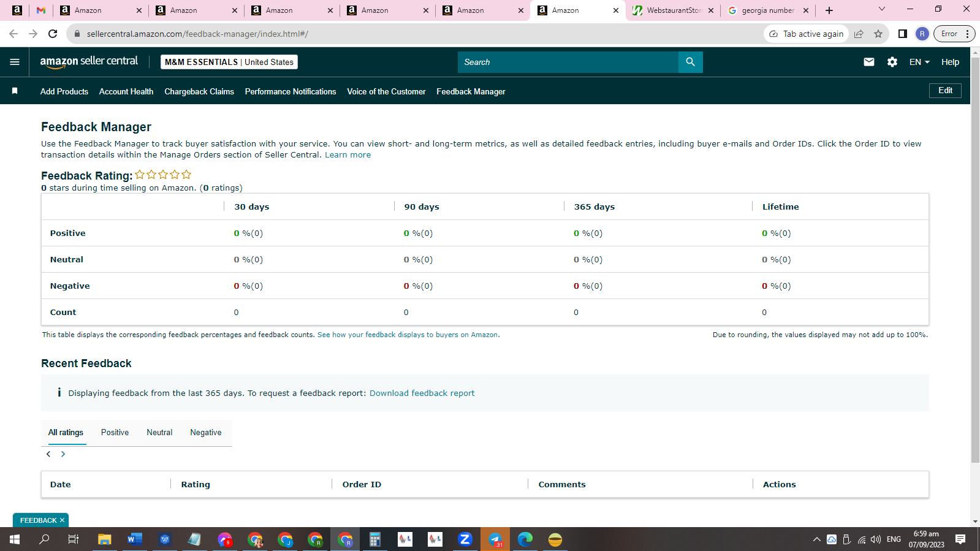Viewport: 980px width, 551px height.
Task: Switch to the Negative ratings tab
Action: click(206, 432)
